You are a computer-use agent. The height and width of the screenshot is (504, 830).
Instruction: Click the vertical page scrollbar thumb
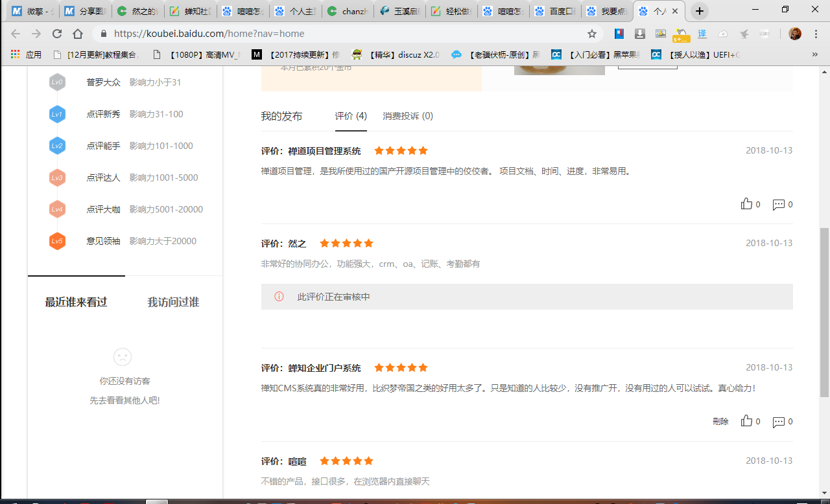(824, 312)
